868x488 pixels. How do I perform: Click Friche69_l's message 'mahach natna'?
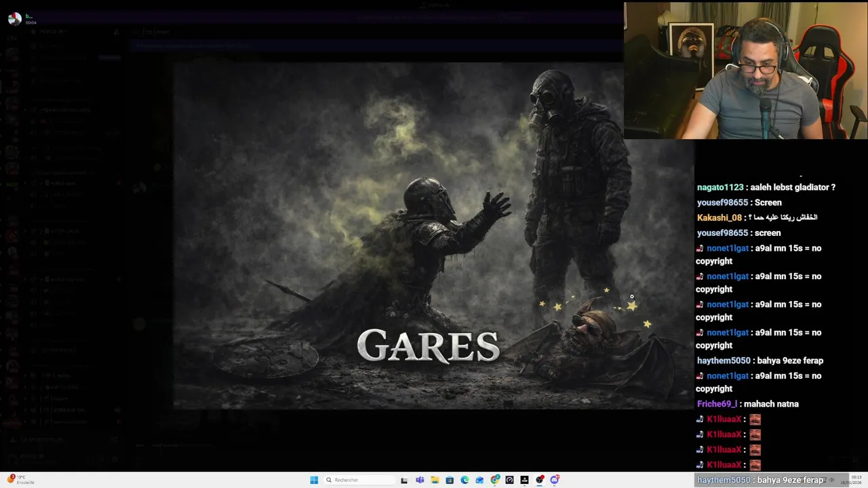(747, 404)
